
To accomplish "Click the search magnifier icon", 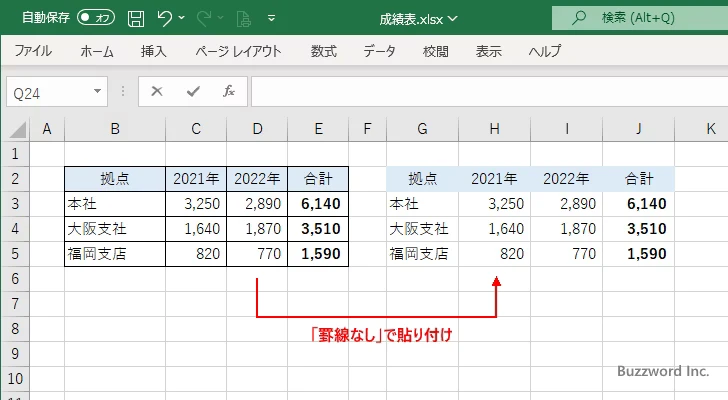I will click(577, 17).
